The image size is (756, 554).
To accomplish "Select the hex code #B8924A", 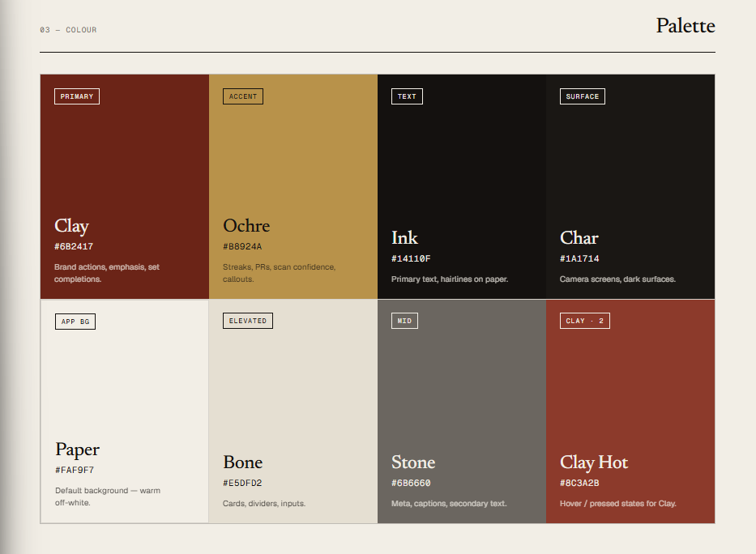I will pos(242,247).
